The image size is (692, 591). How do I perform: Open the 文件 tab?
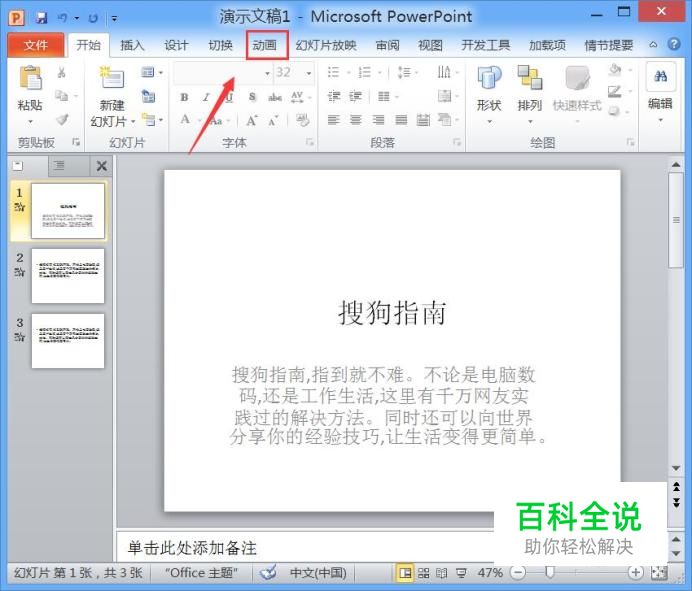click(36, 45)
